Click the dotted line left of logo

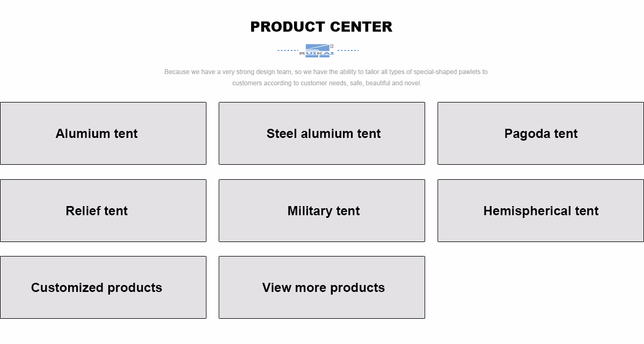point(288,50)
